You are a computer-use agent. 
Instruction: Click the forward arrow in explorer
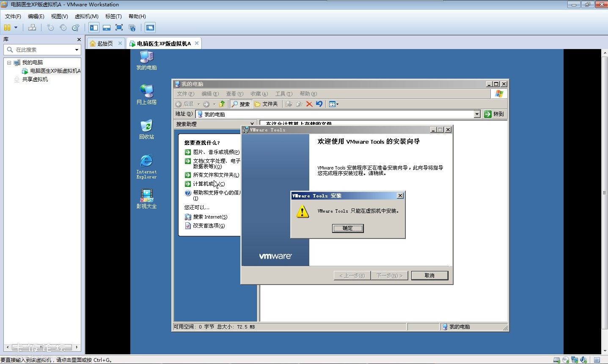[206, 104]
